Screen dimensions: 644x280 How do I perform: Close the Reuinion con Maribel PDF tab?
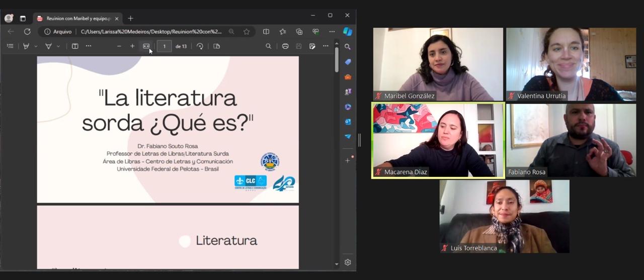tap(117, 19)
